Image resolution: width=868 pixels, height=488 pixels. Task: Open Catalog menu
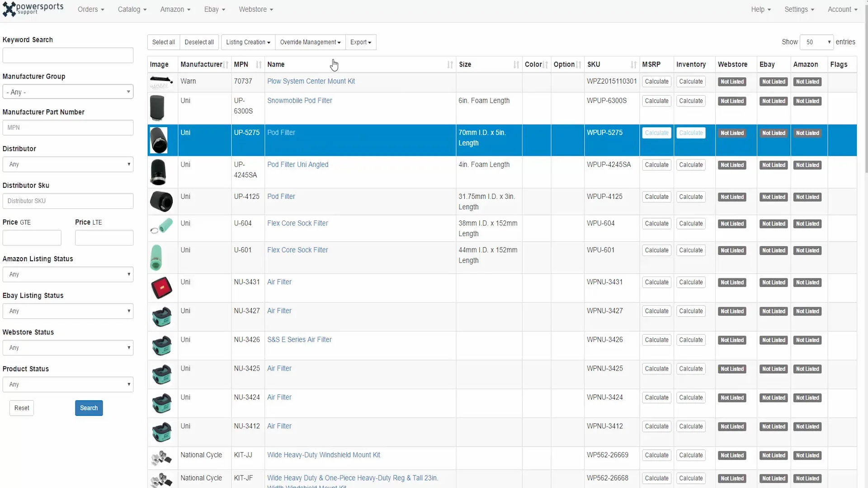click(x=132, y=9)
